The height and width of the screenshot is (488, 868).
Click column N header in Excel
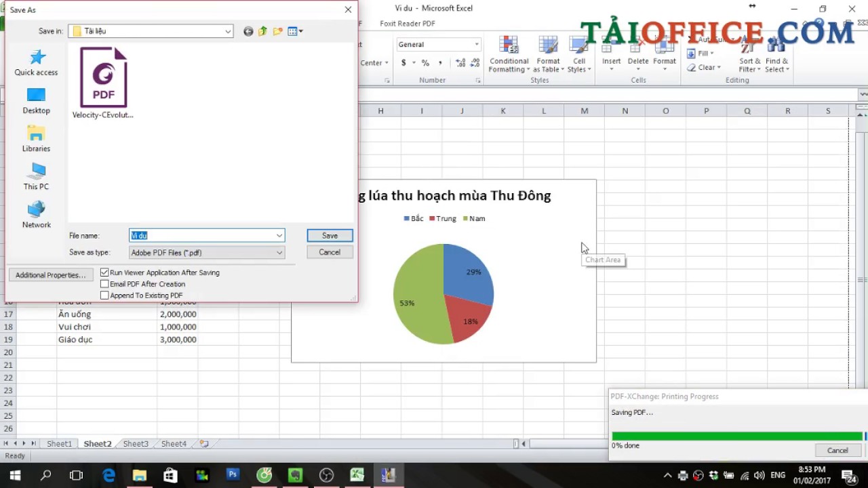(625, 111)
